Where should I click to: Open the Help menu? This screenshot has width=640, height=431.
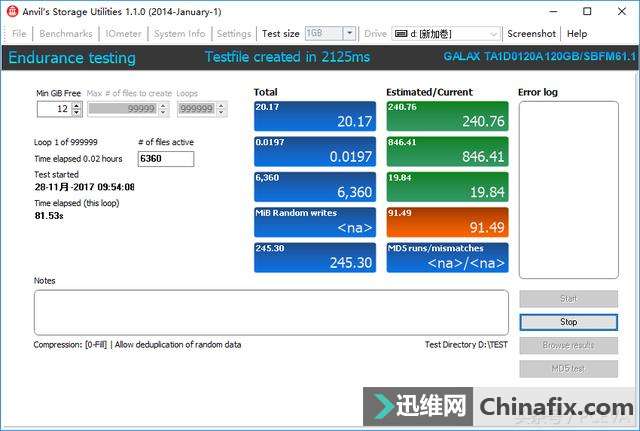[577, 34]
